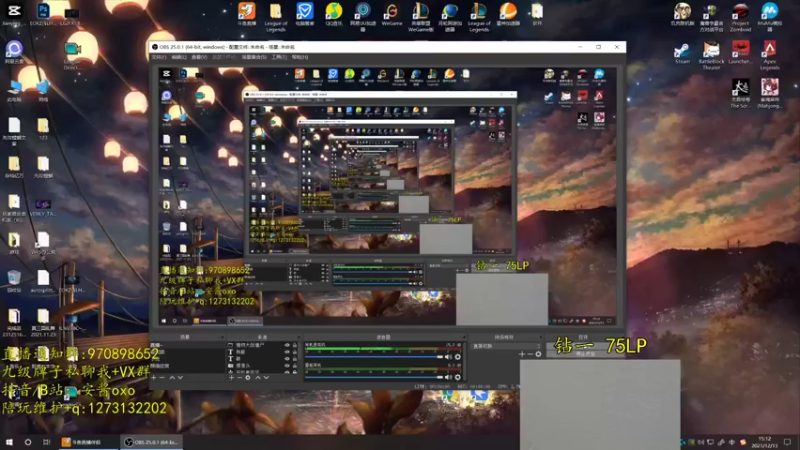Toggle visibility eye of the first source row
This screenshot has width=800, height=450.
287,345
